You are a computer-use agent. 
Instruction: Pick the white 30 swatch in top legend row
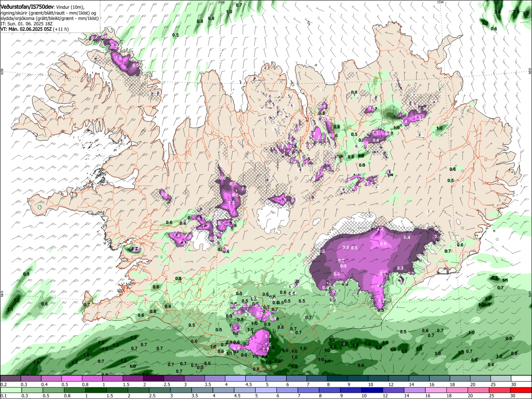pyautogui.click(x=522, y=379)
